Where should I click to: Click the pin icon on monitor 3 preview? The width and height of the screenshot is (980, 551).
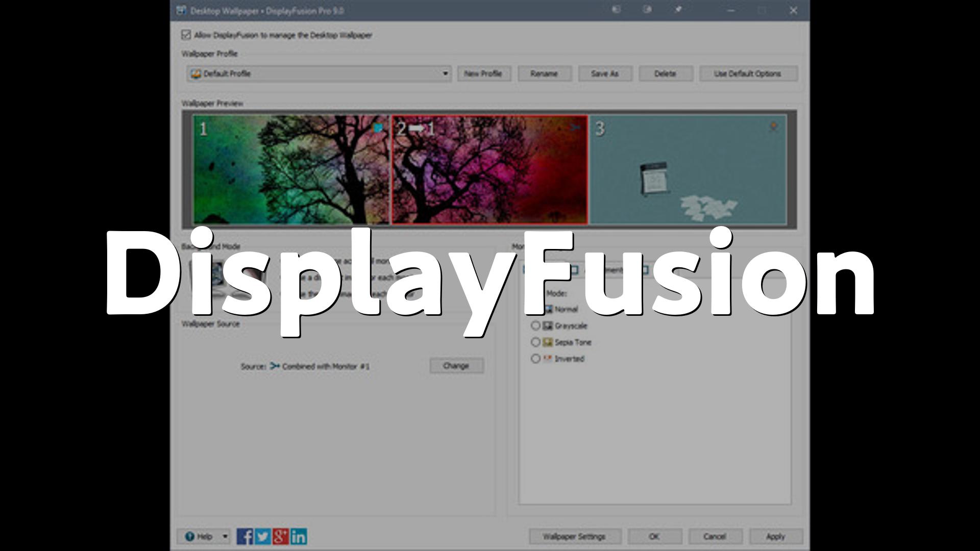tap(773, 127)
